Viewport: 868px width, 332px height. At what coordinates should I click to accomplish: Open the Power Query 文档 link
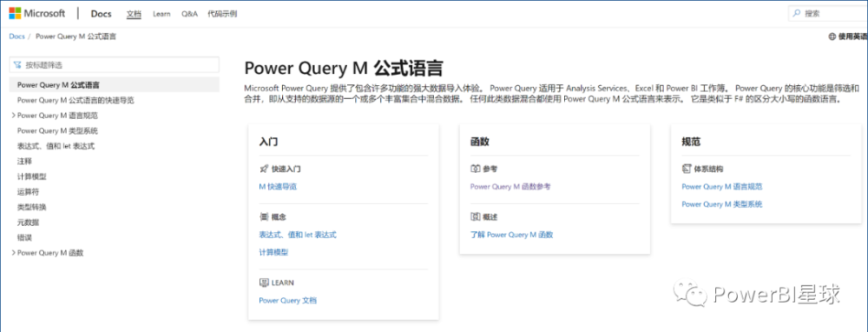288,301
